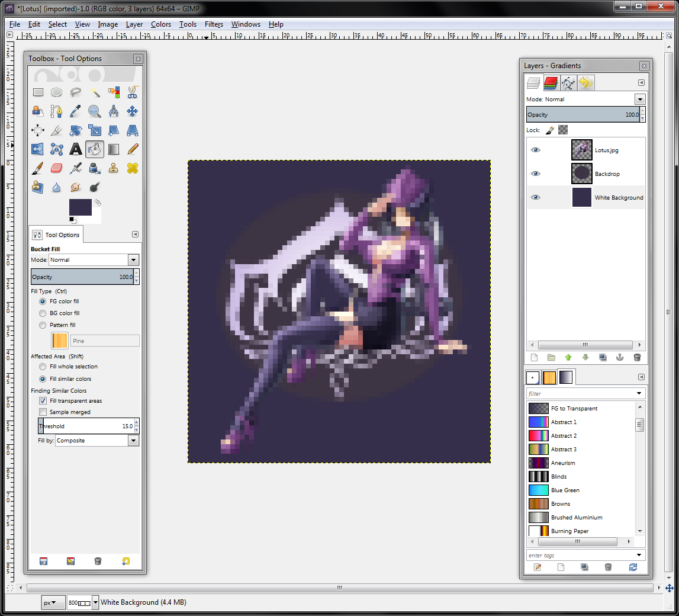This screenshot has height=616, width=679.
Task: Select the Eraser tool
Action: [x=57, y=169]
